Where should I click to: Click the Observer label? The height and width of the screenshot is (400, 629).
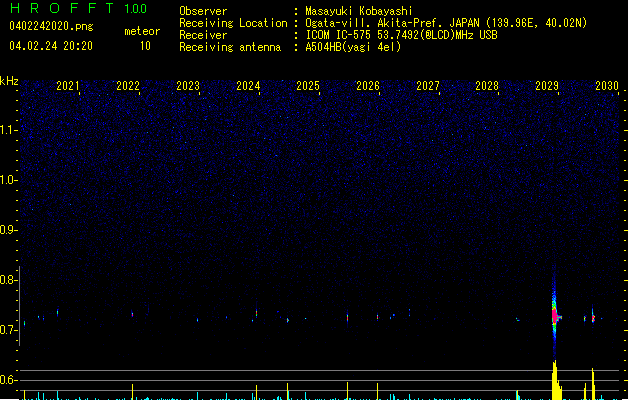203,11
